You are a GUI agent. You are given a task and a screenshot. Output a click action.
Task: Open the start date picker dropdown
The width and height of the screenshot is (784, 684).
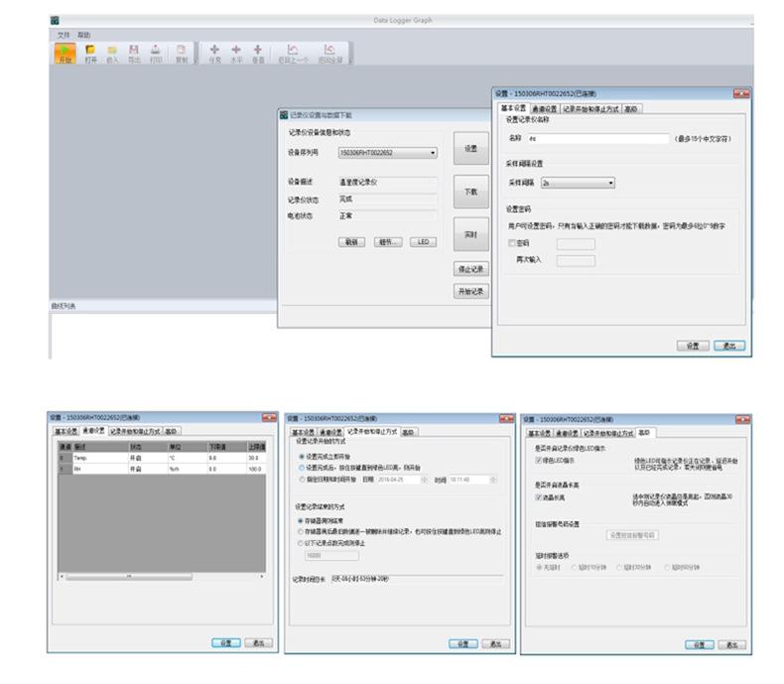pos(425,479)
